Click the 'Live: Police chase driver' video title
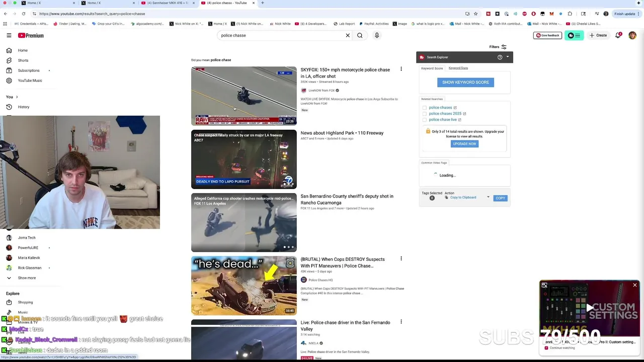 [345, 325]
